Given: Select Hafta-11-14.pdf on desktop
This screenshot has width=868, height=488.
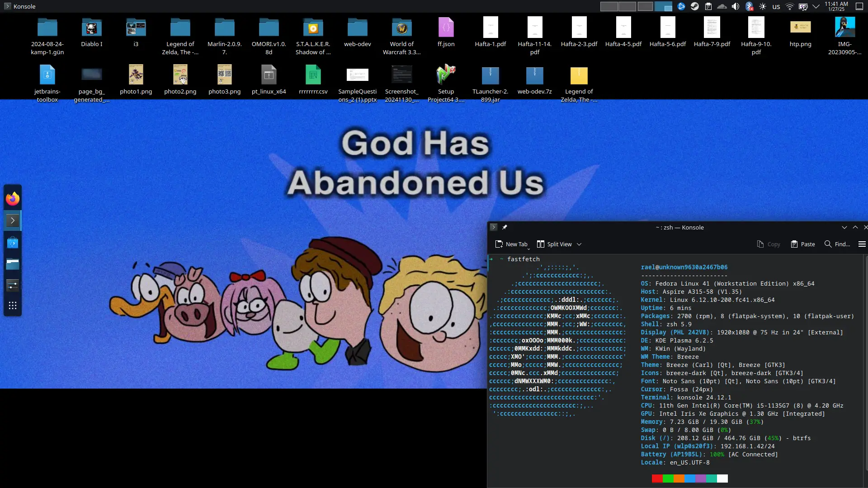Looking at the screenshot, I should [x=535, y=36].
